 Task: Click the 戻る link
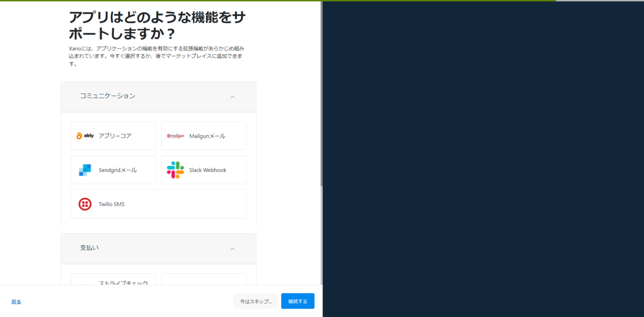click(x=16, y=301)
